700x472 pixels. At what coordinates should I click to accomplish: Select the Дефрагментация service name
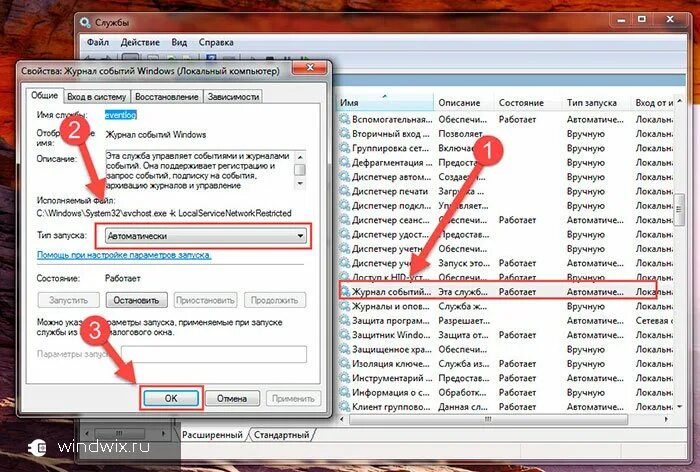392,162
